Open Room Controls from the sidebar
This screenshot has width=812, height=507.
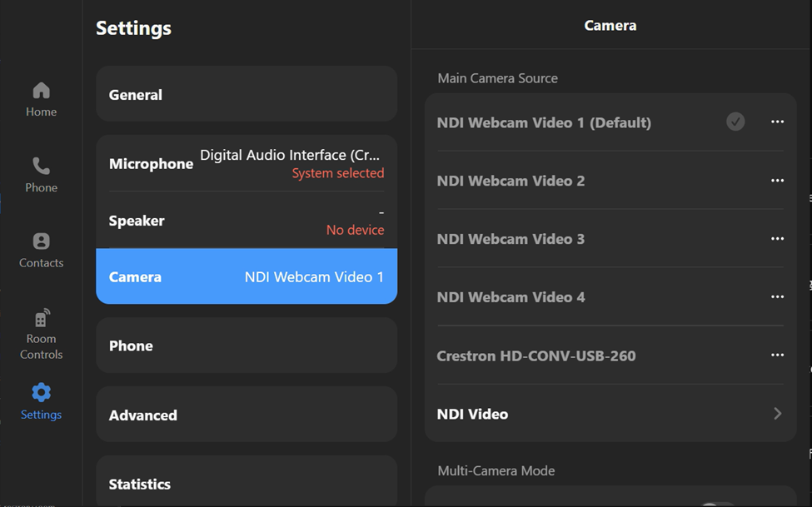[40, 329]
